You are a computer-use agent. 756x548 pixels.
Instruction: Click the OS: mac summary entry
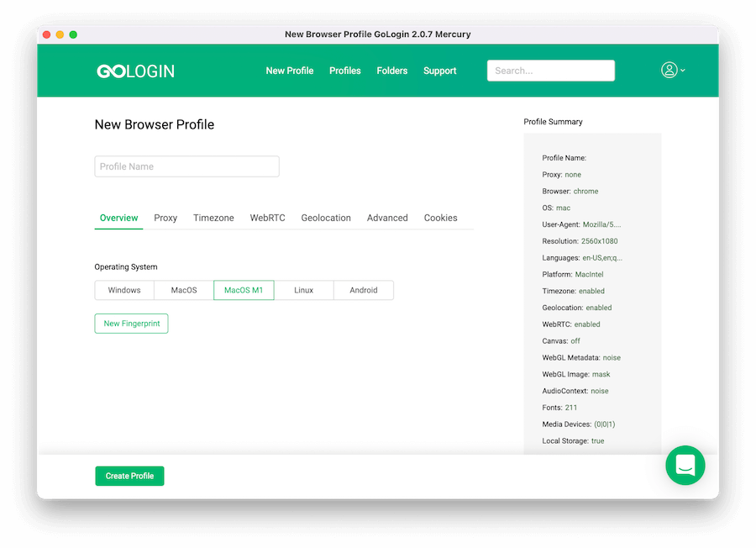click(556, 208)
